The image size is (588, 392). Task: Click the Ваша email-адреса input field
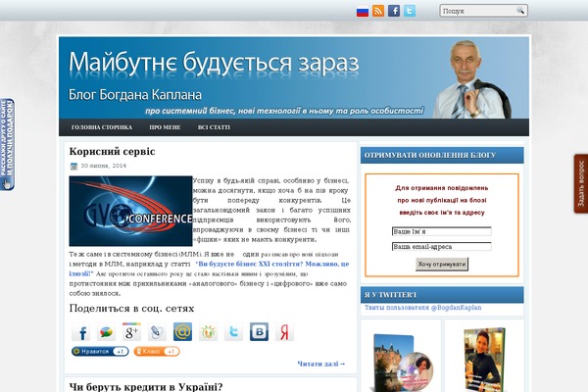point(442,246)
